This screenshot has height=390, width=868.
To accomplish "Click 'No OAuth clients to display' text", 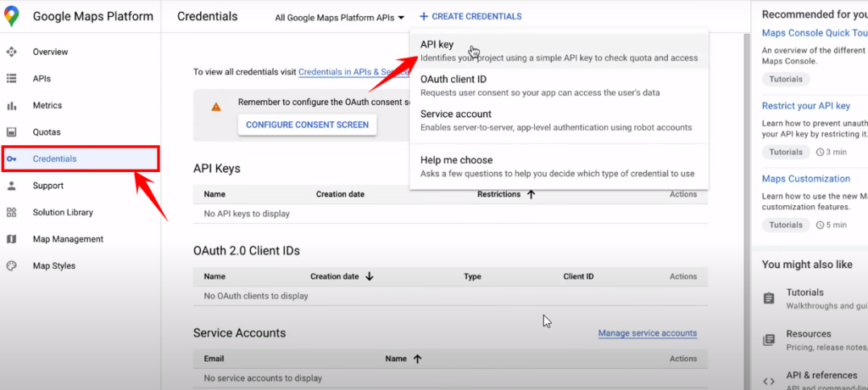I will click(256, 296).
